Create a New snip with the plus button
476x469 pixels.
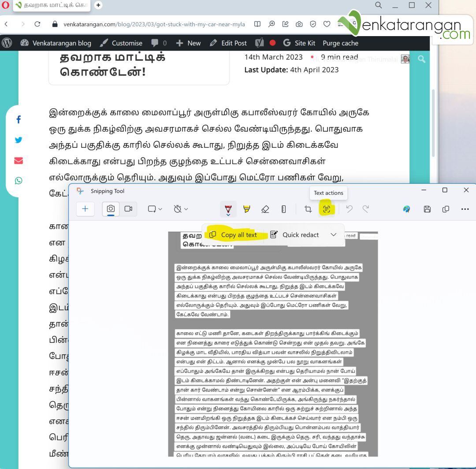pyautogui.click(x=86, y=209)
